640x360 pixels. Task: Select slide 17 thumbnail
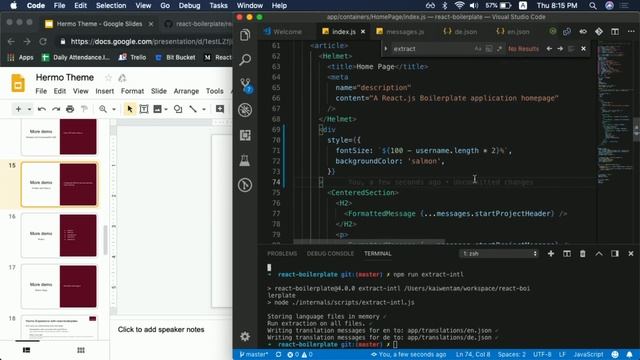click(x=60, y=286)
